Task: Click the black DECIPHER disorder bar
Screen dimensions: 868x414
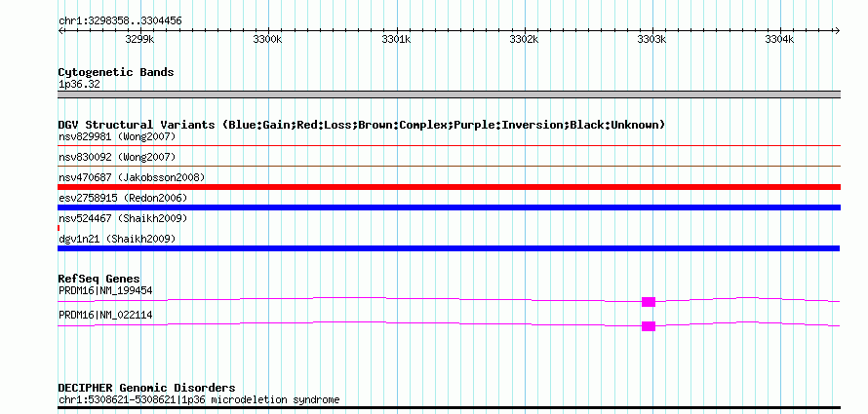Action: (x=449, y=408)
